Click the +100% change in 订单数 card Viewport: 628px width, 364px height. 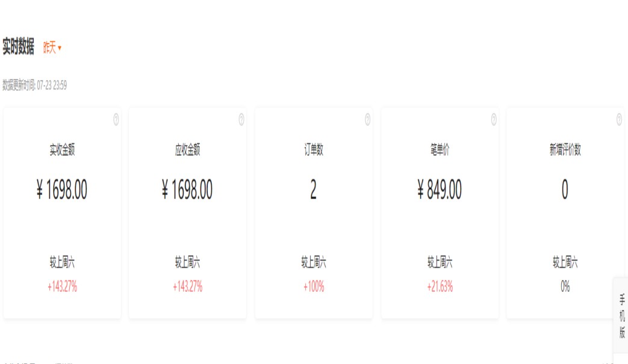click(313, 287)
